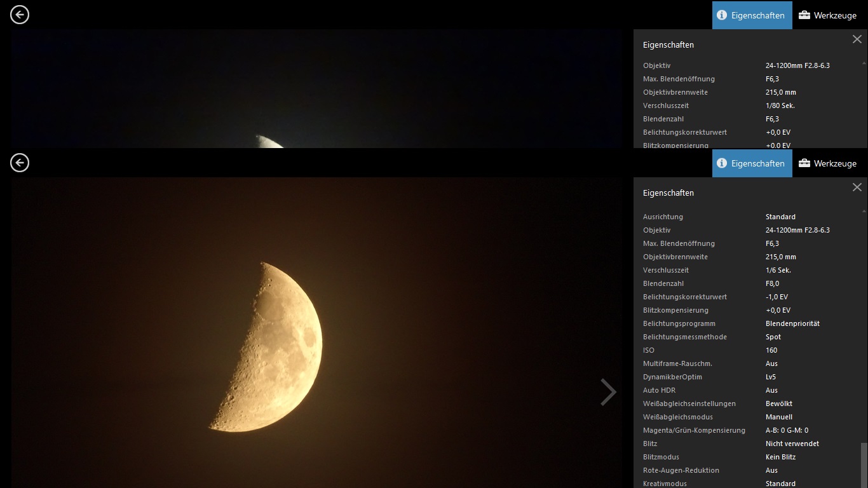The width and height of the screenshot is (868, 488).
Task: Click the "ISO" label
Action: (x=649, y=350)
